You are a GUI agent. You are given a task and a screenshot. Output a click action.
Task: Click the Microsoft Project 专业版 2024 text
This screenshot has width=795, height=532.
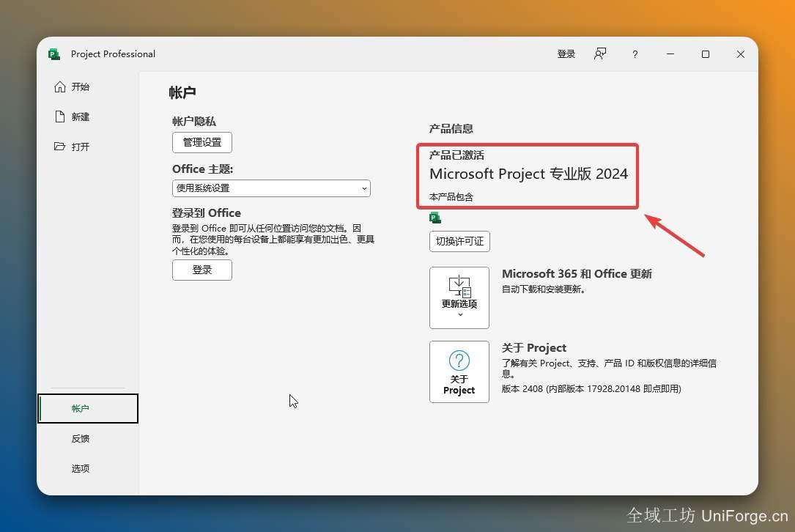tap(528, 174)
